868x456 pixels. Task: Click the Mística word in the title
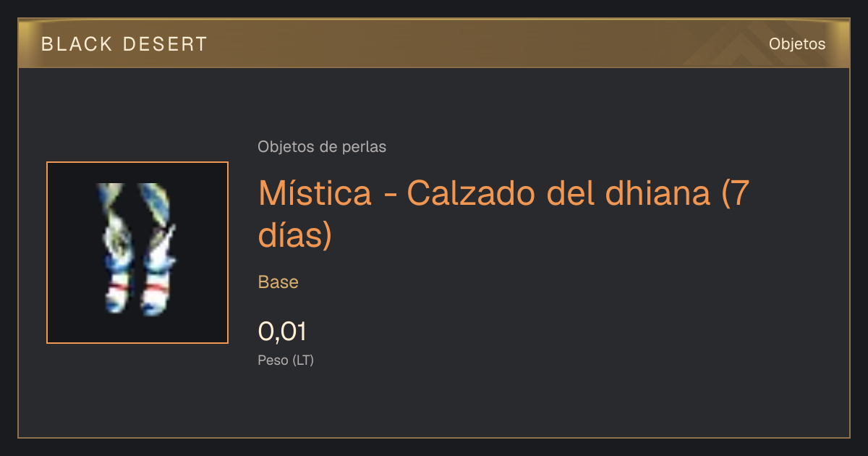click(x=315, y=193)
